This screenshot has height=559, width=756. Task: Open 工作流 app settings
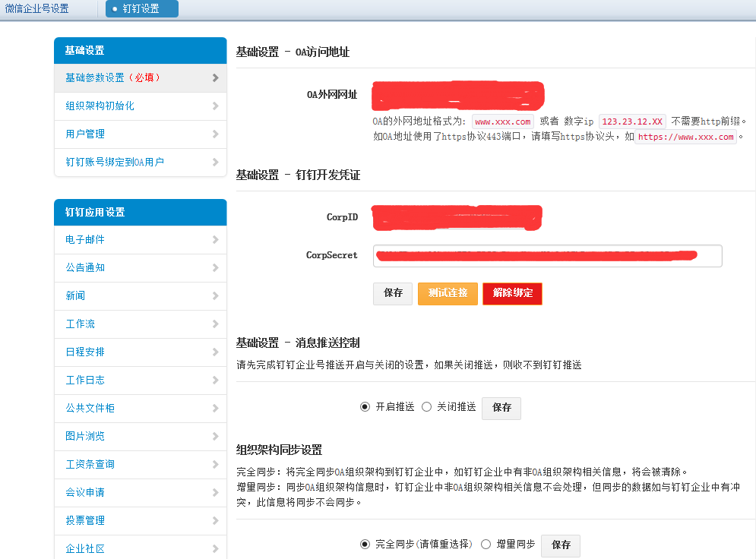coord(141,324)
